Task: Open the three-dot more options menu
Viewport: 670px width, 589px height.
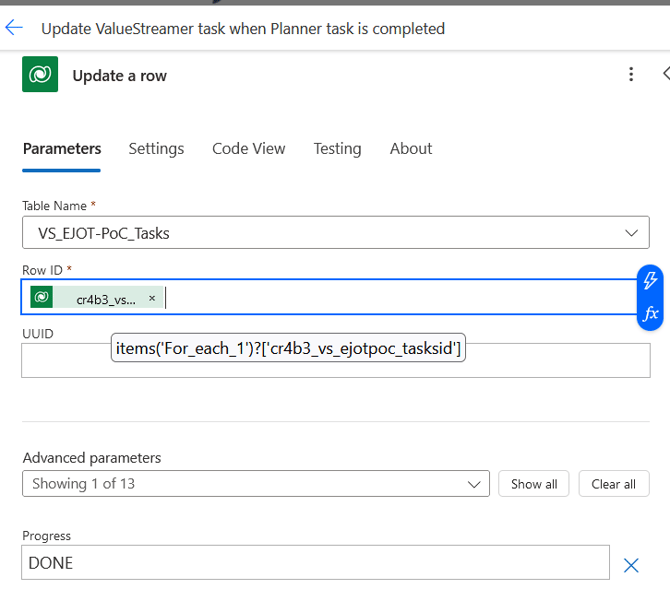Action: coord(631,75)
